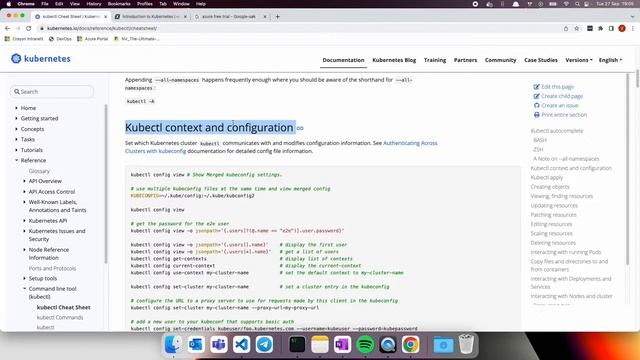Open the Community nav link
The image size is (640, 360).
[500, 60]
